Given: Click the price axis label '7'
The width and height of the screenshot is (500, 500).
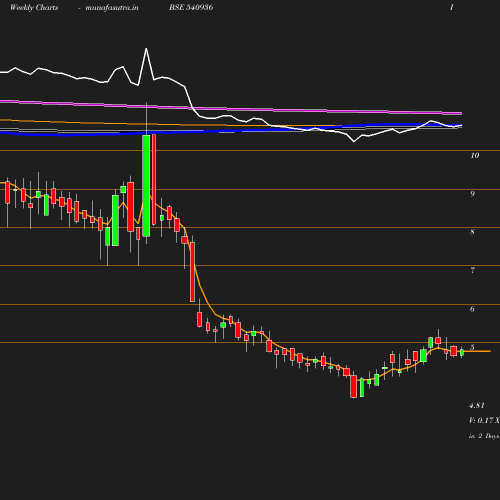Looking at the screenshot, I should [x=472, y=271].
